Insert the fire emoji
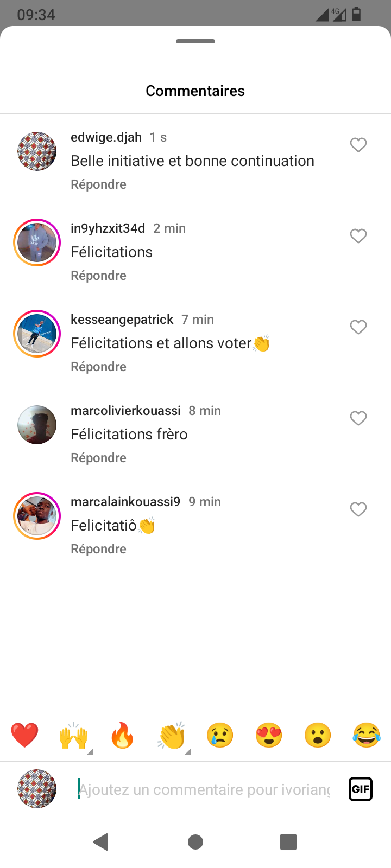The height and width of the screenshot is (868, 391). pos(122,736)
